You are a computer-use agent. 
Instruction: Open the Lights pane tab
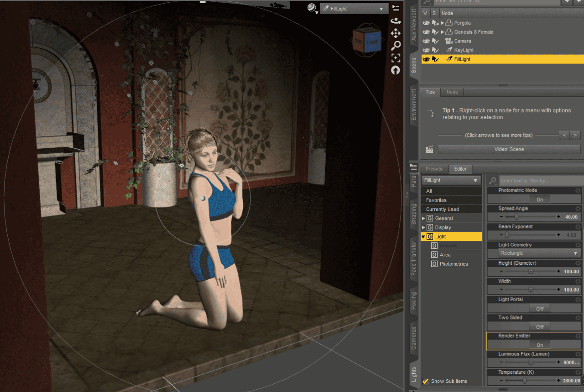click(413, 374)
